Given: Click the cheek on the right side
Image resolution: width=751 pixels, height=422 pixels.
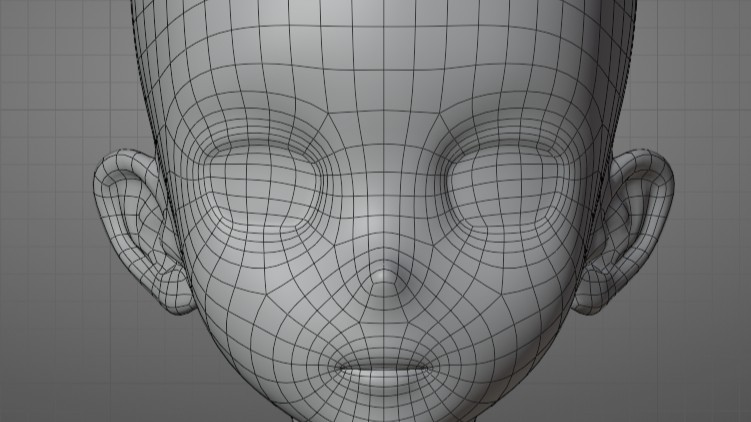Looking at the screenshot, I should (510, 300).
